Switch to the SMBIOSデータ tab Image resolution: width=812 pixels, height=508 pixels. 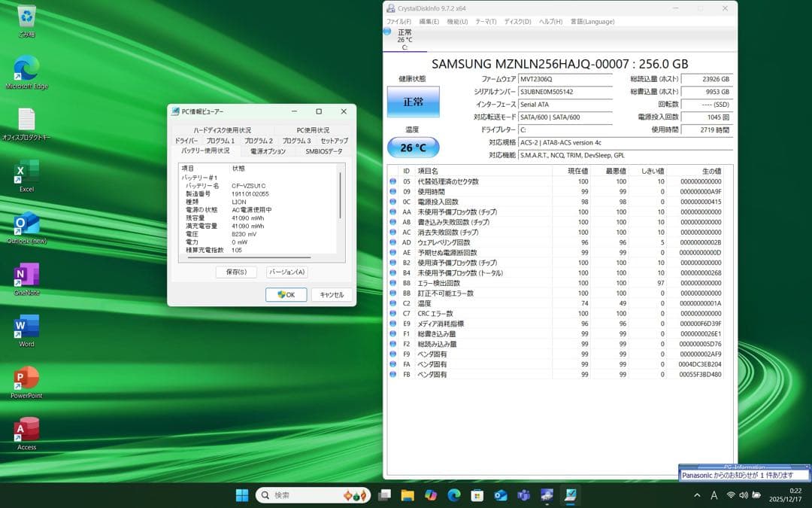tap(325, 152)
